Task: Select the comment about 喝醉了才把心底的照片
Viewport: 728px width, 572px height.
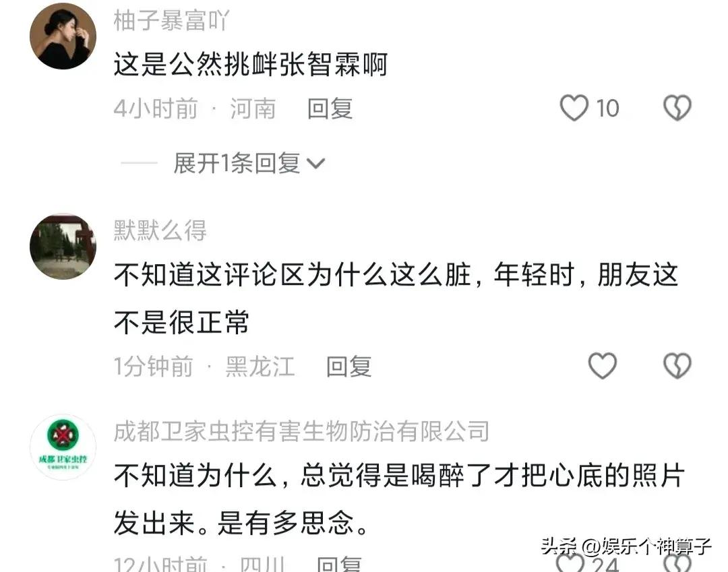Action: click(x=399, y=499)
